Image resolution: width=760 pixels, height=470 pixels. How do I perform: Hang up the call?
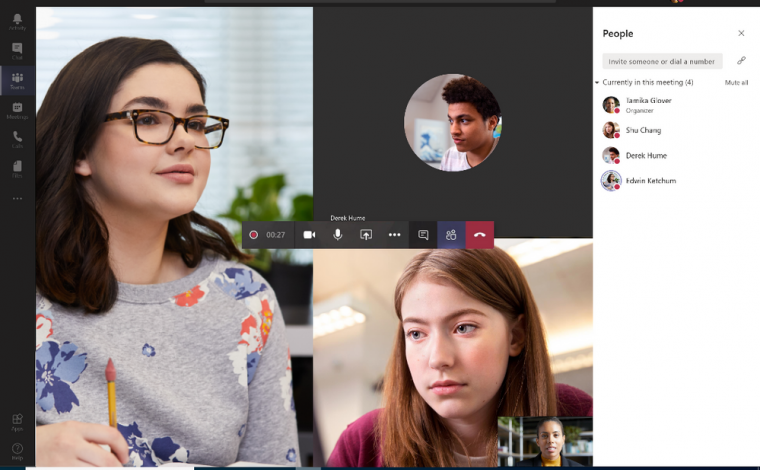(x=480, y=235)
